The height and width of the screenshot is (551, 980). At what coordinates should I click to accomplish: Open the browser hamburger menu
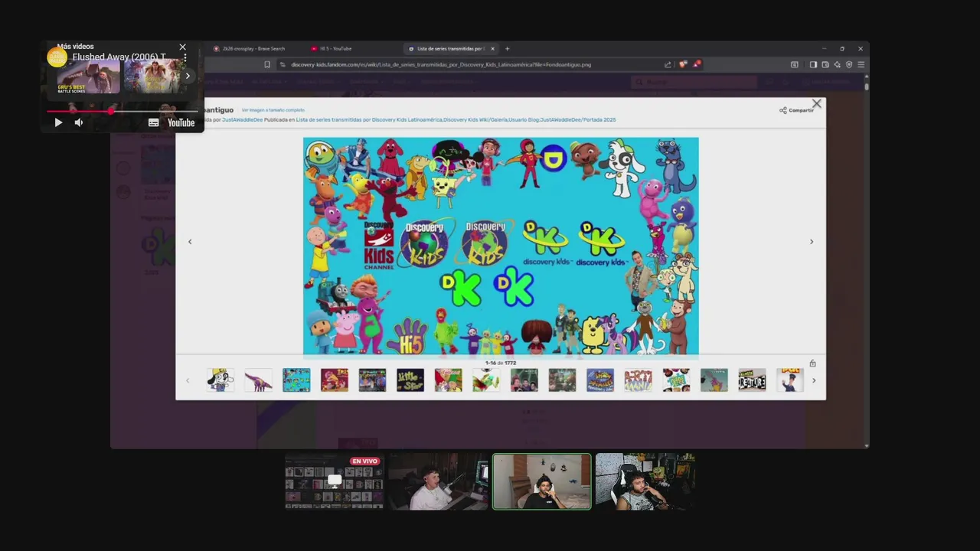tap(861, 64)
